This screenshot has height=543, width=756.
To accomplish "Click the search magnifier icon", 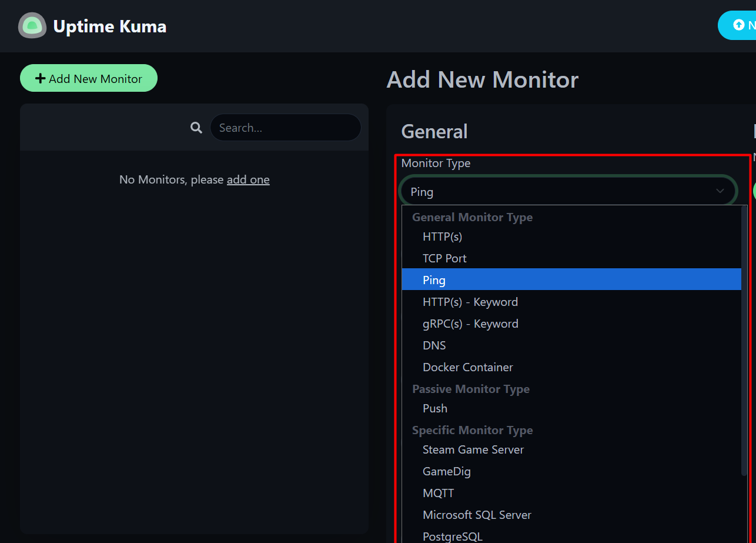I will click(196, 128).
